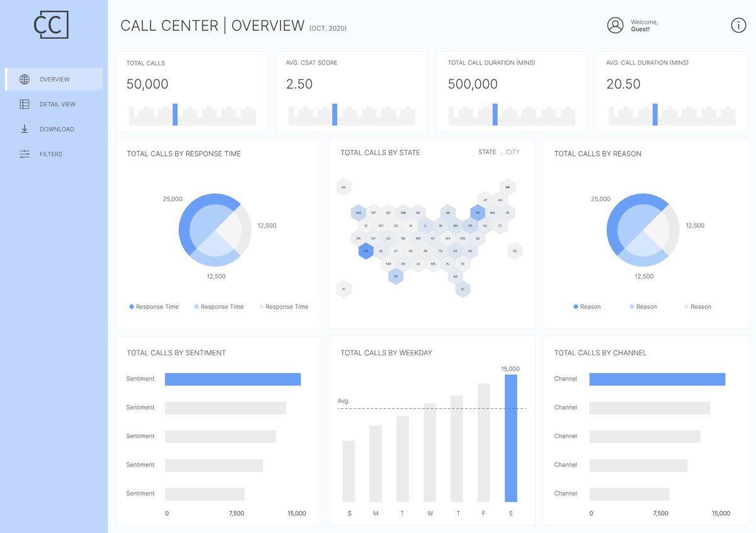Click the bar above W in weekday chart

tap(430, 452)
